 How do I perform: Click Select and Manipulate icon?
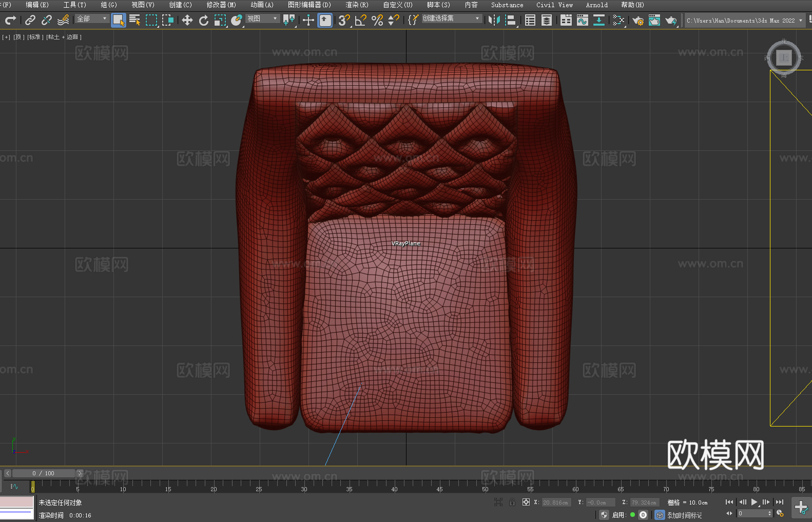coord(308,20)
